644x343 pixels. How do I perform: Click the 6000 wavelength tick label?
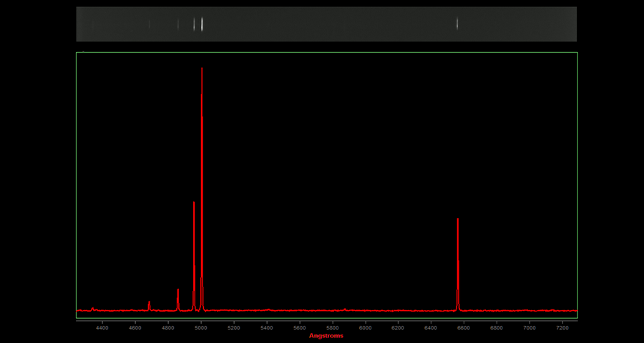[x=365, y=327]
